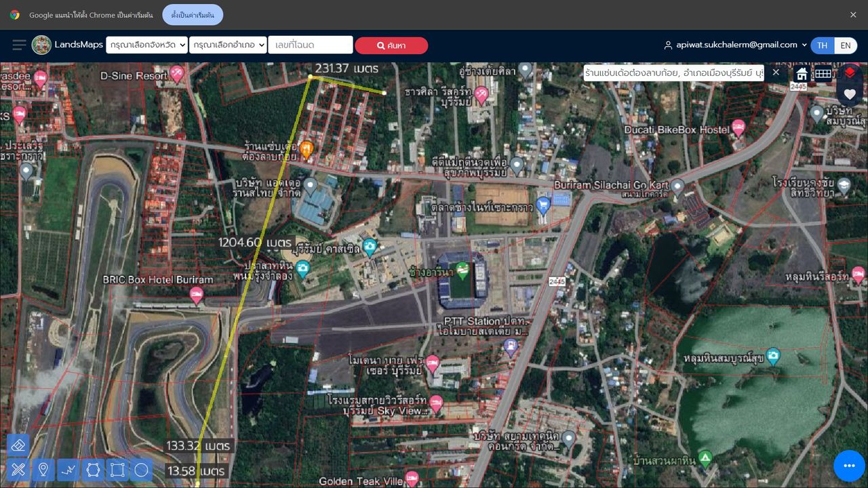
Task: Switch language to TH
Action: click(x=822, y=45)
